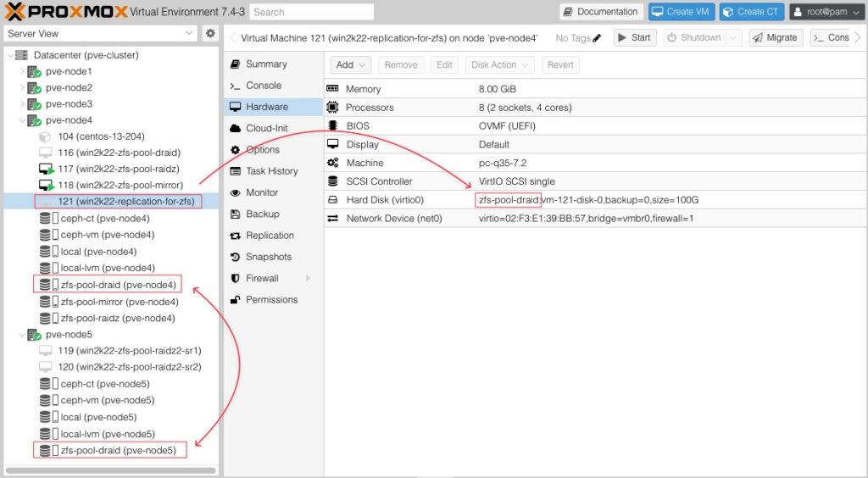Viewport: 868px width, 478px height.
Task: Open the Shutdown options arrow
Action: point(733,37)
